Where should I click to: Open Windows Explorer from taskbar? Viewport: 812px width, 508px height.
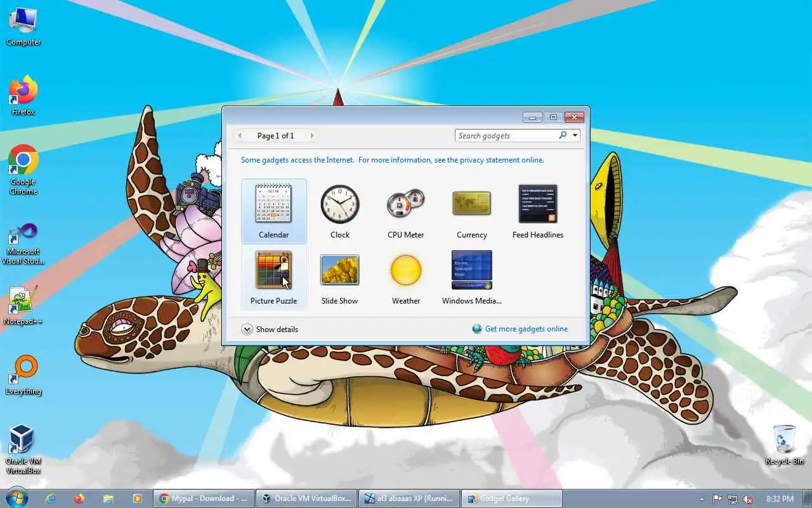pos(108,498)
